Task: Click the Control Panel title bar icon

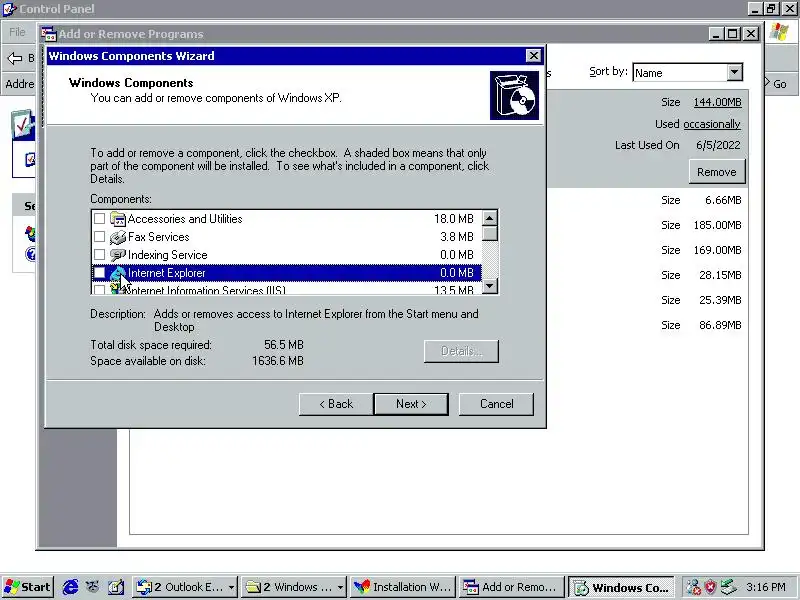Action: (9, 9)
